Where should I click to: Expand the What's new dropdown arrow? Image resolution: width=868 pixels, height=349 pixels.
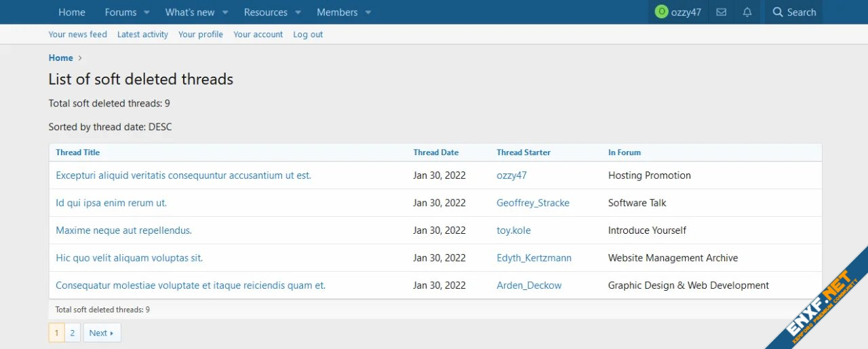[x=226, y=13]
